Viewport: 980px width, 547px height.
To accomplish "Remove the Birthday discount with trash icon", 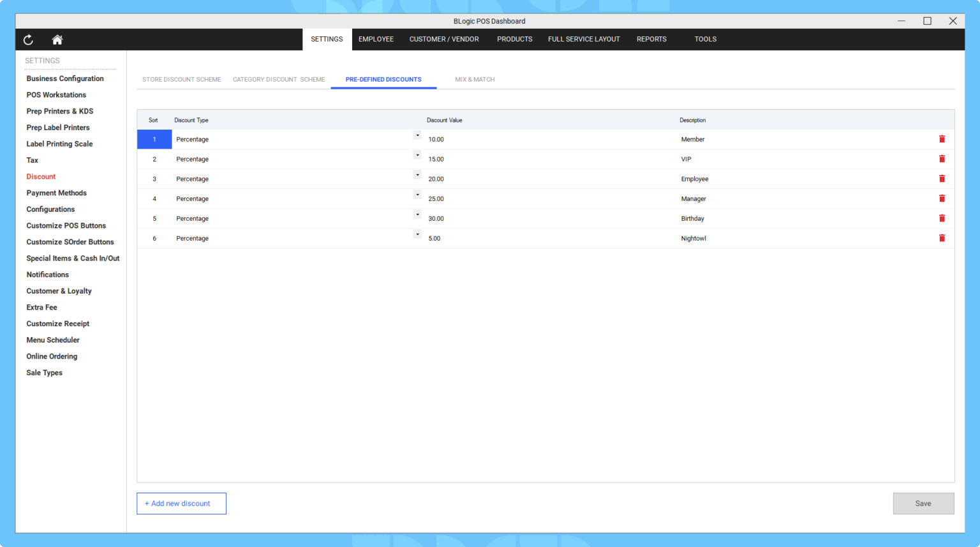I will tap(942, 218).
